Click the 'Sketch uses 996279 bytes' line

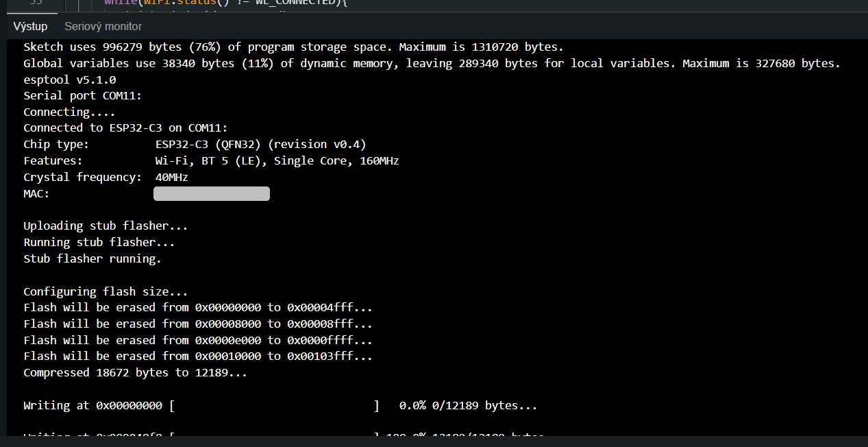pyautogui.click(x=293, y=47)
